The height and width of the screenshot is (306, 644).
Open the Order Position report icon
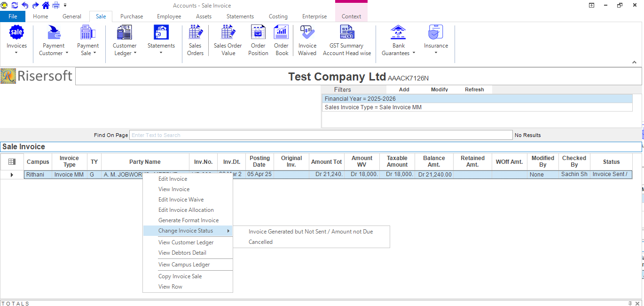258,40
